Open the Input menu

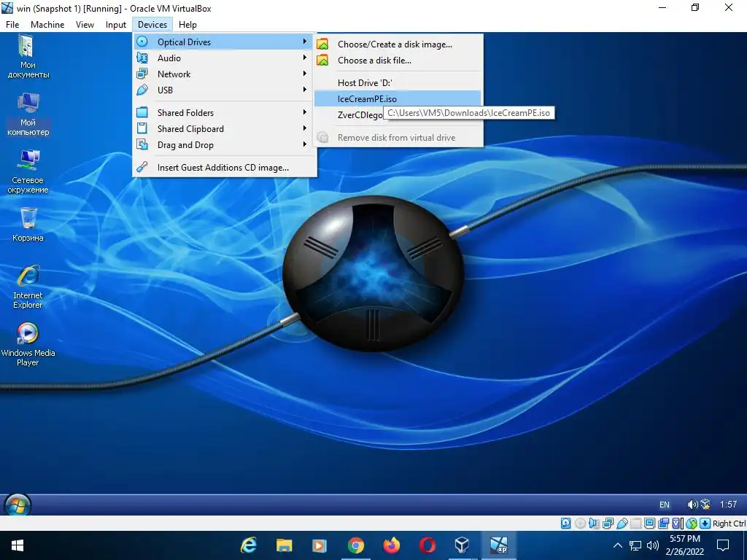(x=116, y=24)
